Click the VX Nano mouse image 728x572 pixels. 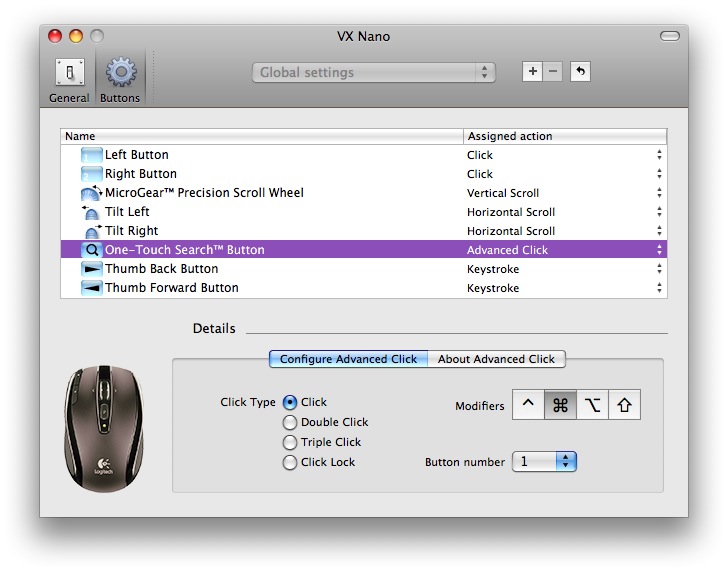[x=104, y=429]
